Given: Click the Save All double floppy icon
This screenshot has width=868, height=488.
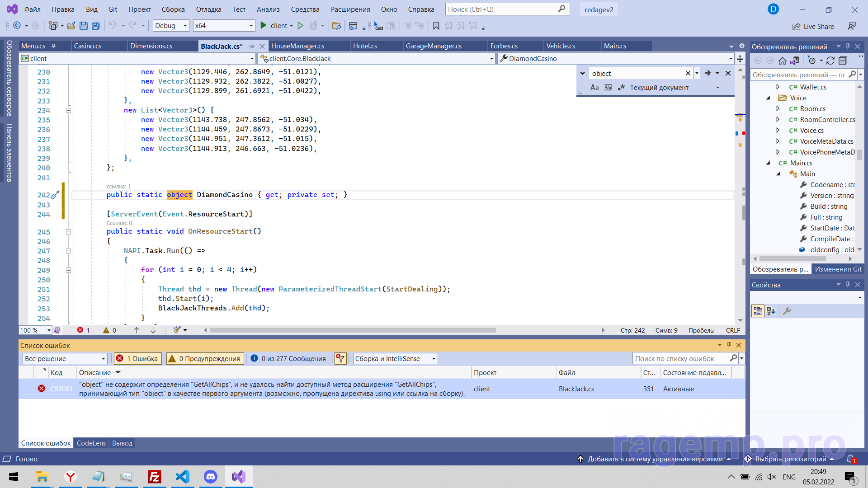Looking at the screenshot, I should point(95,26).
